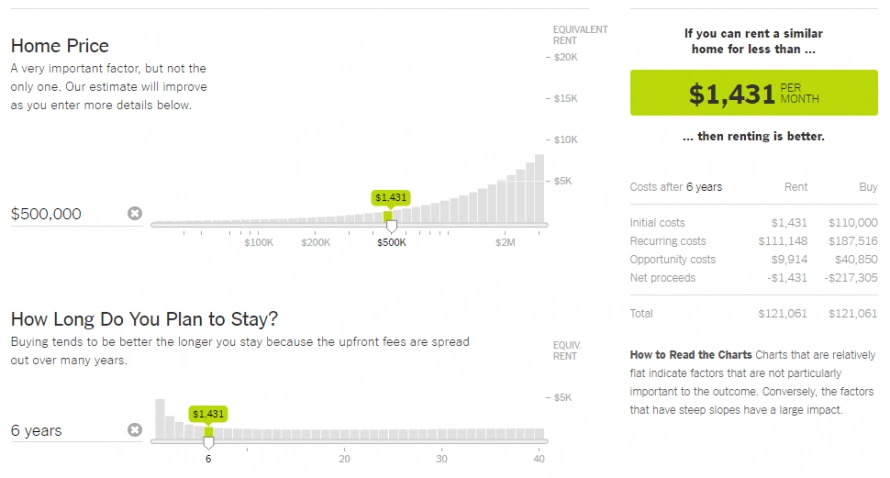
Task: Clear the $500,000 home price field
Action: tap(135, 213)
